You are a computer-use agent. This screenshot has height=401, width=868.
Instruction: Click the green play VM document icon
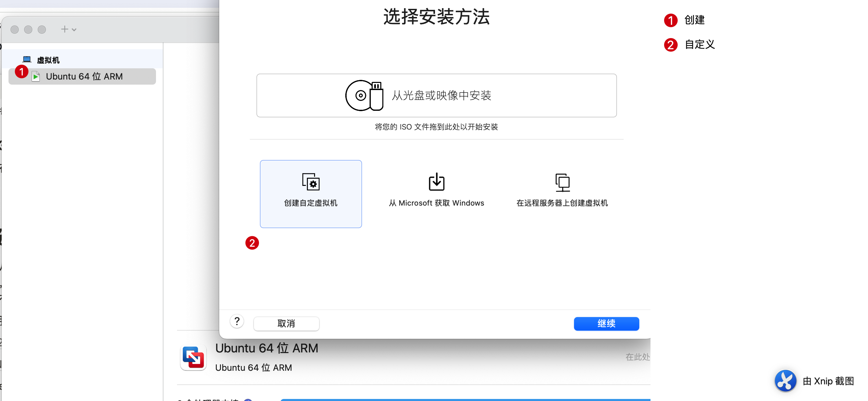[x=36, y=76]
